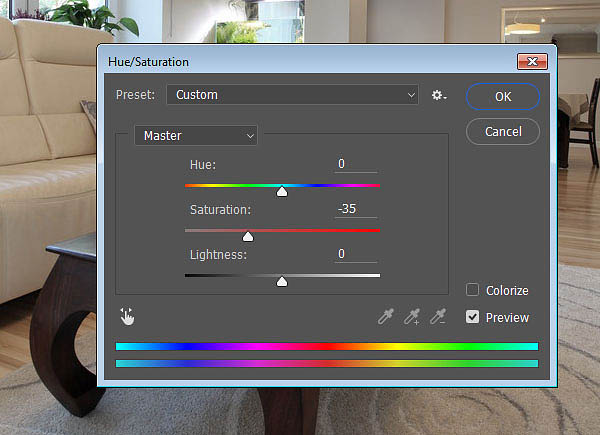
Task: Click the Hue/Saturation title bar text
Action: click(x=148, y=62)
